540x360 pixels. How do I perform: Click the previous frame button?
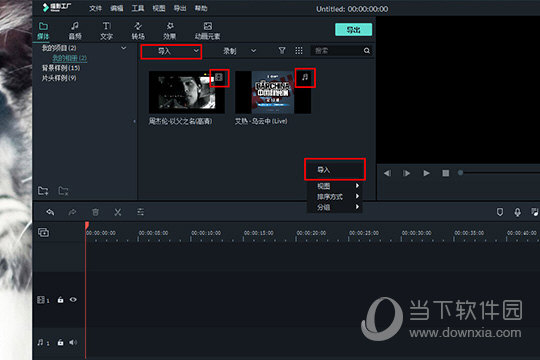387,173
